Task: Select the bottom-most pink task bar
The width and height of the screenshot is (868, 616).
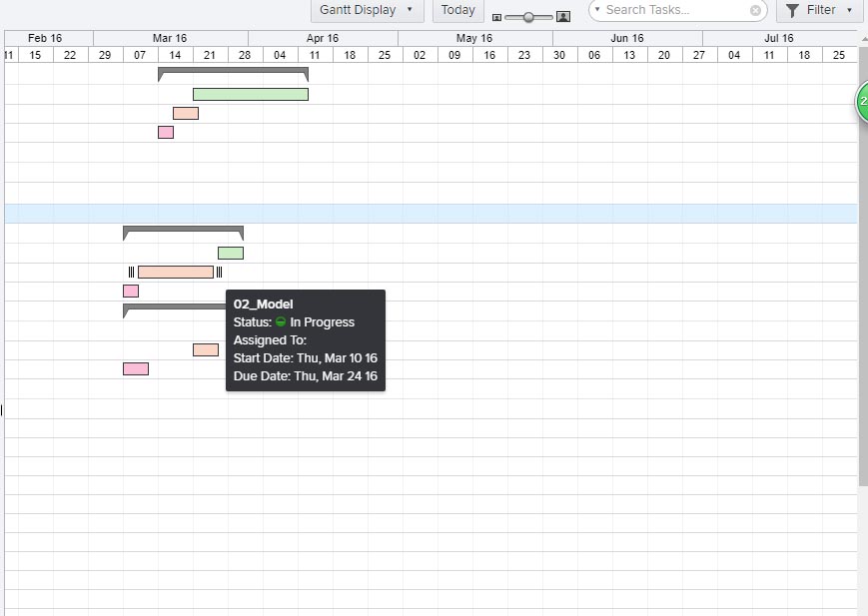Action: click(x=136, y=368)
